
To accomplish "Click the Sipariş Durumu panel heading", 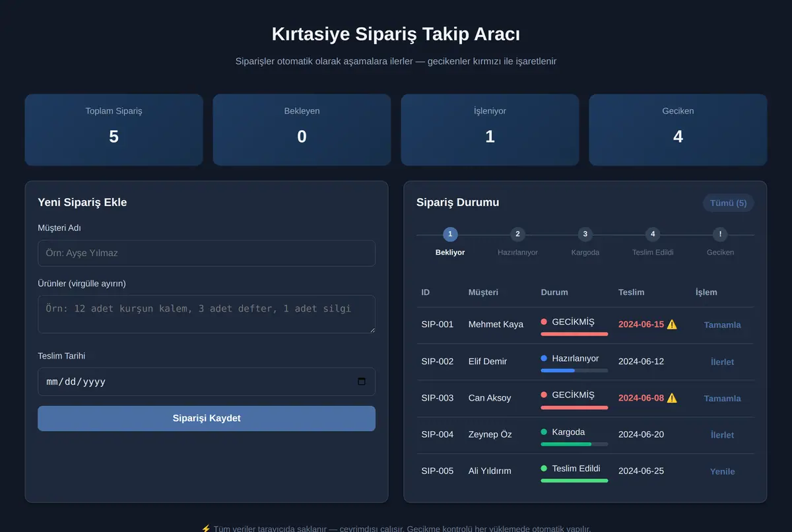I will (457, 203).
